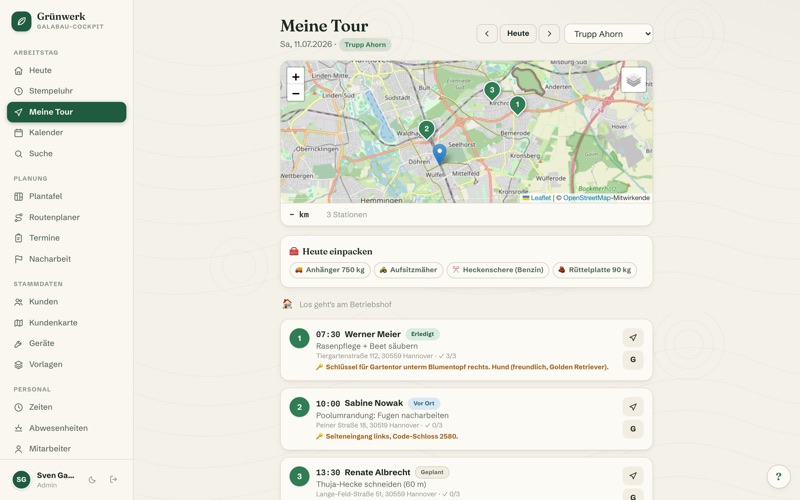
Task: Click map marker number 3
Action: [492, 91]
